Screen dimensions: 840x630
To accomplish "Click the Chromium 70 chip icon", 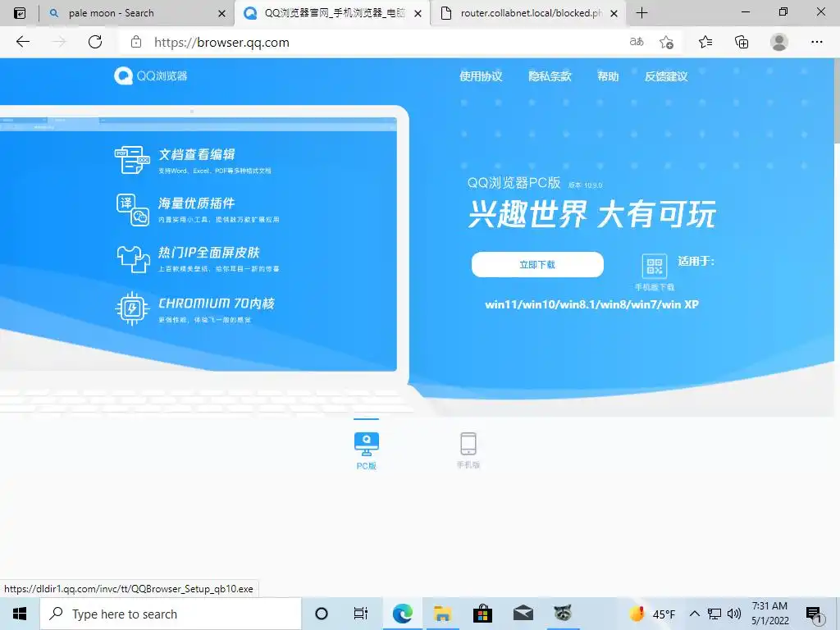I will pyautogui.click(x=132, y=308).
